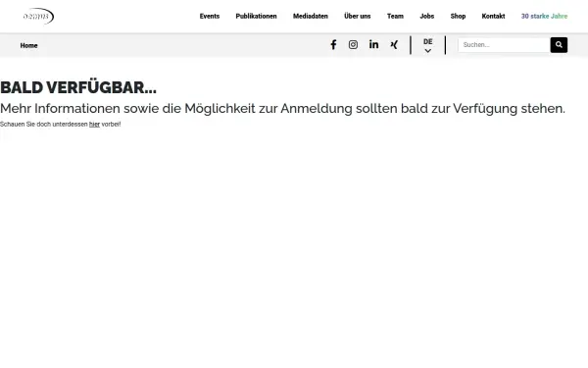Open the Facebook social icon

pos(333,45)
